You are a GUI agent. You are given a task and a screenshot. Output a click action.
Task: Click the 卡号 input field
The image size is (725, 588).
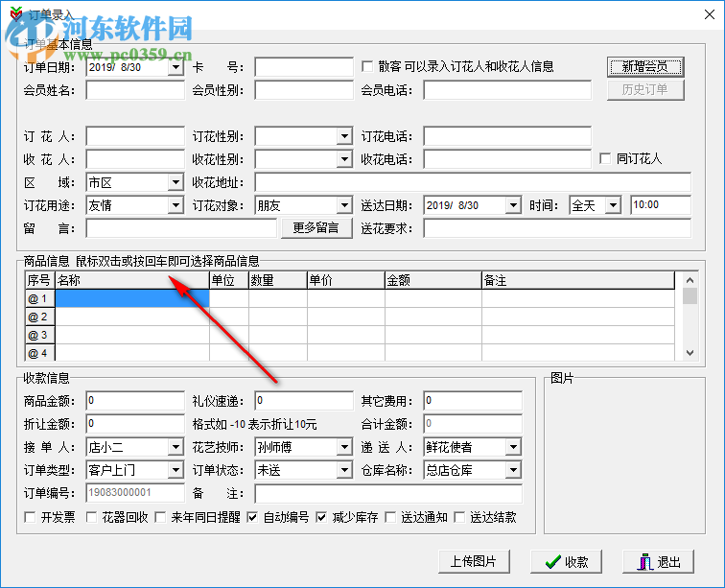[304, 67]
